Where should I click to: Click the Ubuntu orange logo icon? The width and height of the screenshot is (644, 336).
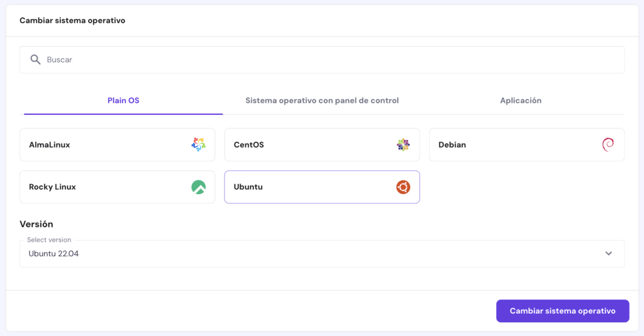coord(403,187)
